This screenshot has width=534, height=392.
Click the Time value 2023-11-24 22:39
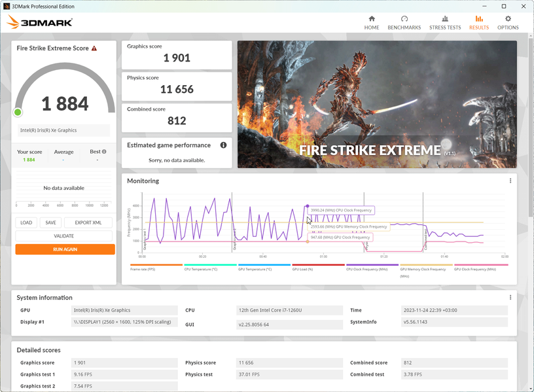pos(454,310)
